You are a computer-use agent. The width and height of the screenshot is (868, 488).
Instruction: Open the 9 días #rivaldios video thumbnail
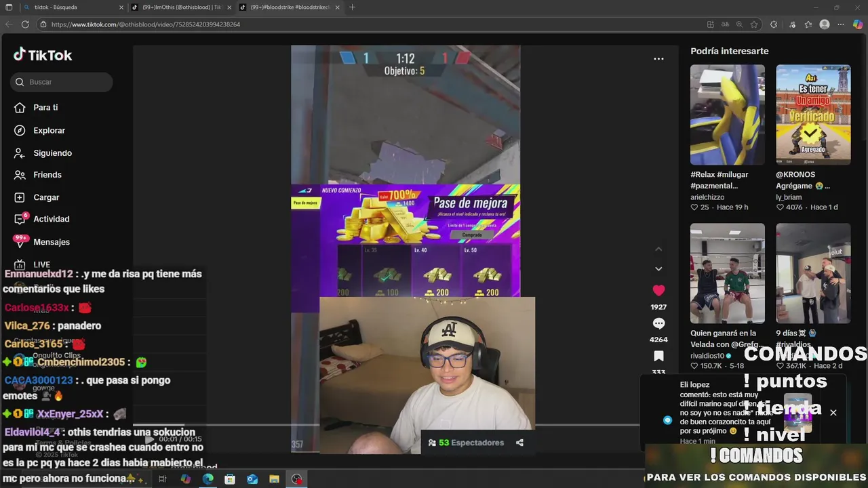(x=813, y=273)
